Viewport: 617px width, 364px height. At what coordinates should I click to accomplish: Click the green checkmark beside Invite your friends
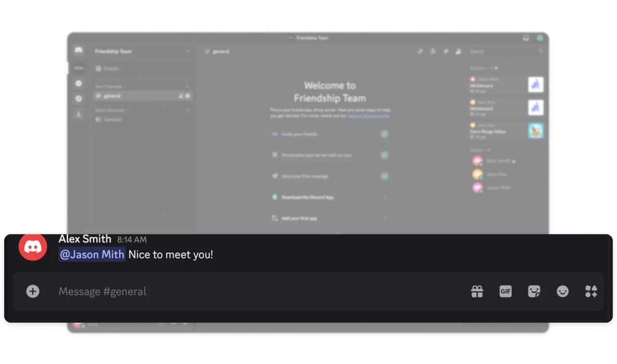pyautogui.click(x=384, y=134)
